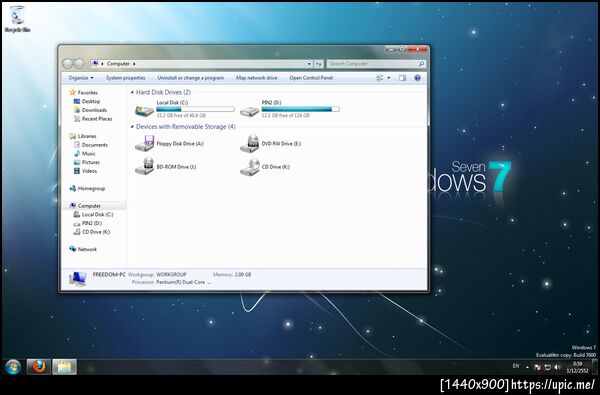
Task: Expand arrow after Computer breadcrumb
Action: pos(134,64)
